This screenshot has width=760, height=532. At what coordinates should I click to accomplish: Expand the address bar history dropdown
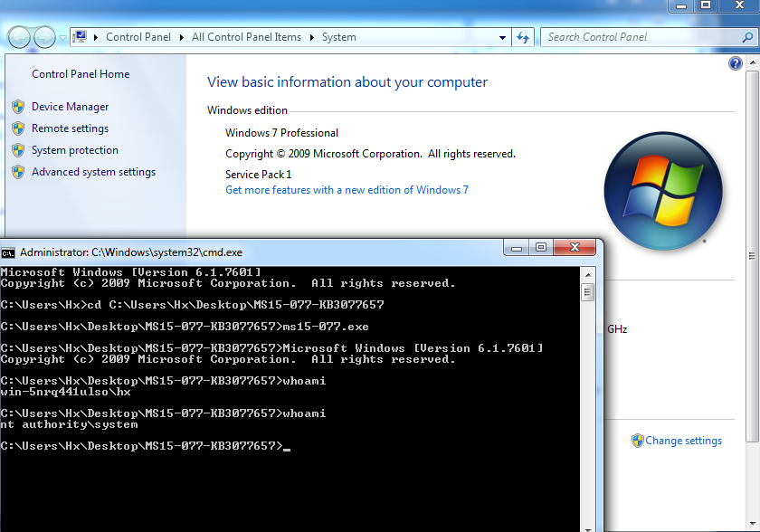503,37
